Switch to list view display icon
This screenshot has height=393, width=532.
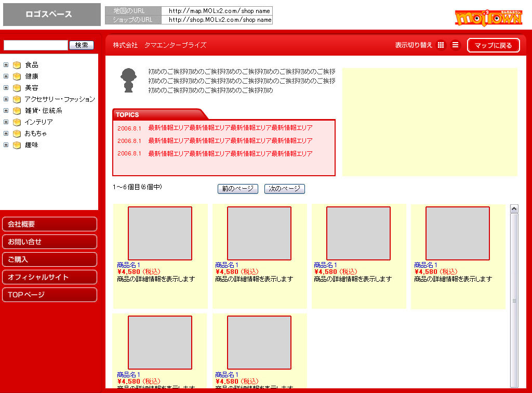click(x=455, y=45)
